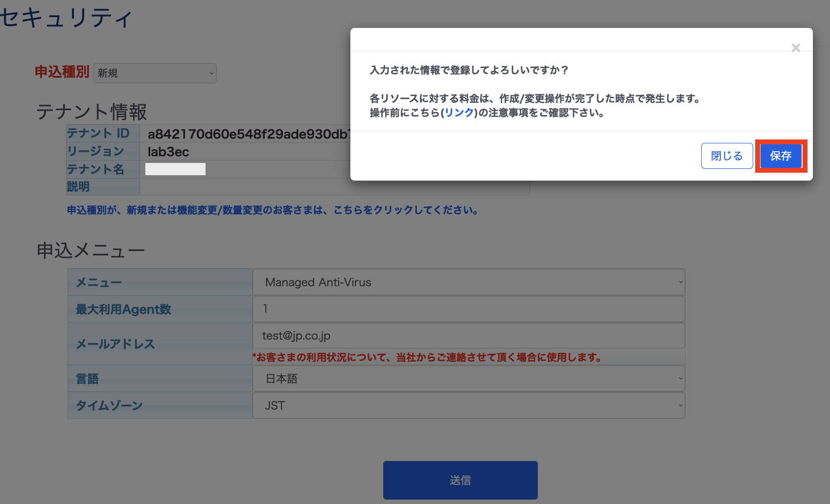Click the テナント情報 section heading
The image size is (830, 504).
pos(91,112)
